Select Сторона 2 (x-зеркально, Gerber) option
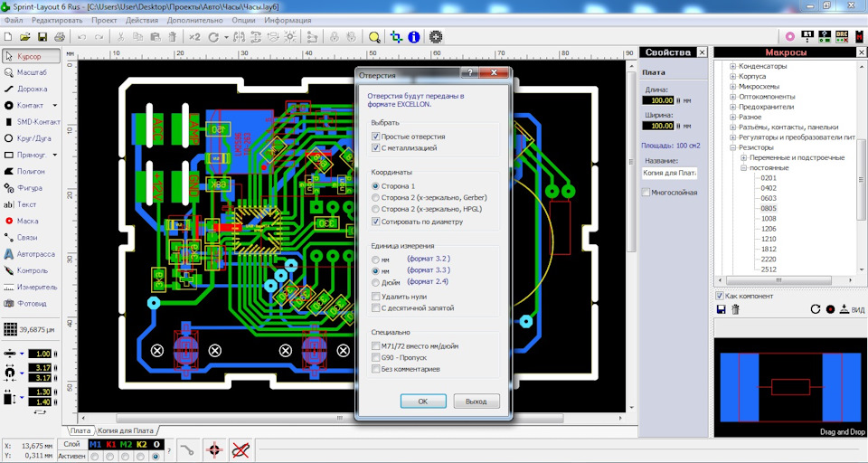 [x=376, y=197]
